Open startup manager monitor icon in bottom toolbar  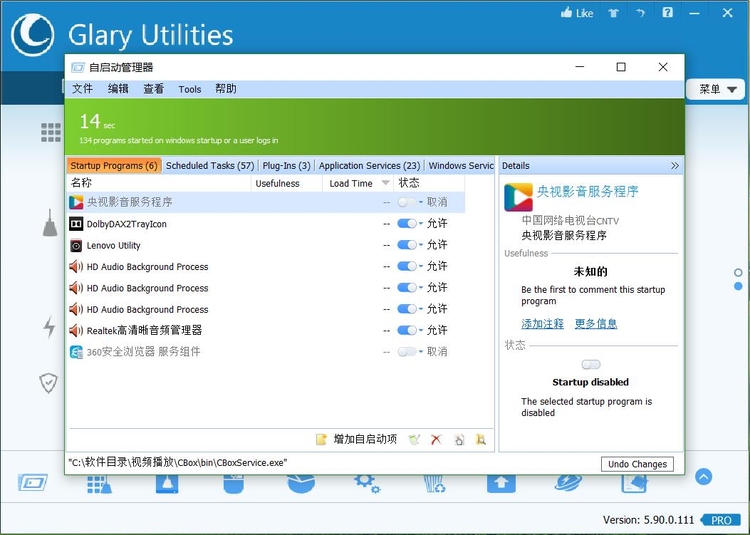pos(33,482)
